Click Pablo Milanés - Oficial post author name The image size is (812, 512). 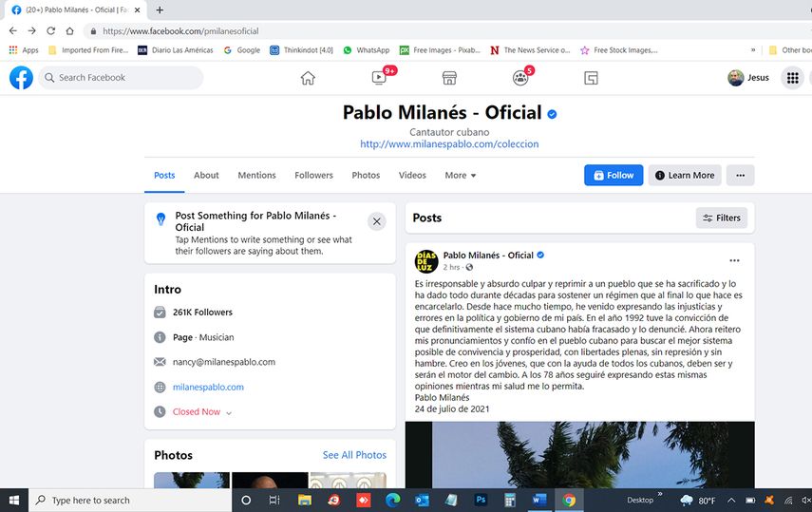pyautogui.click(x=488, y=255)
